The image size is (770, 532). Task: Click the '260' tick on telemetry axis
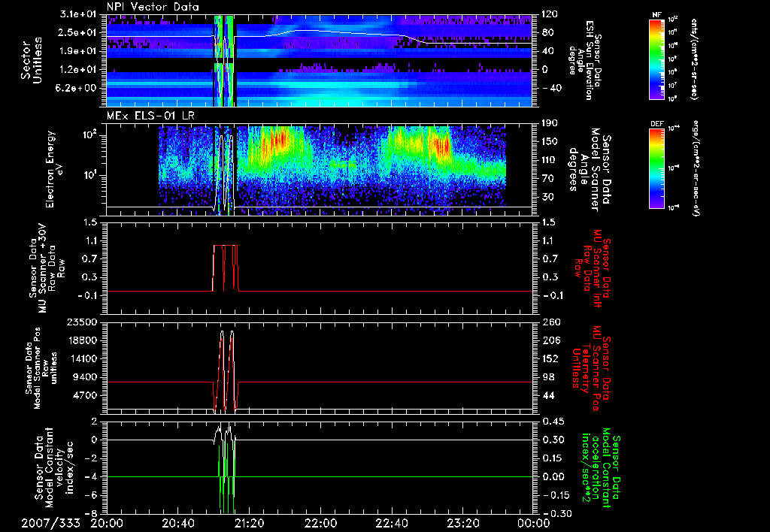pos(550,322)
